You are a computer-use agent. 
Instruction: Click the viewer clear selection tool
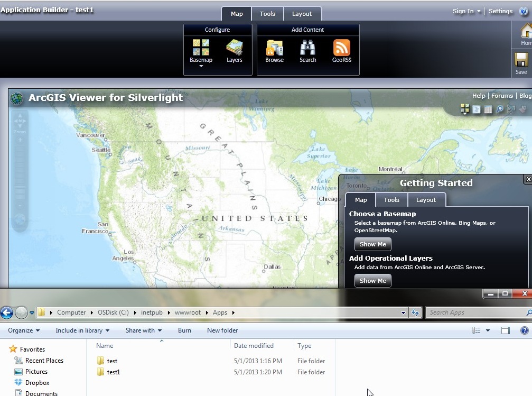tap(523, 109)
